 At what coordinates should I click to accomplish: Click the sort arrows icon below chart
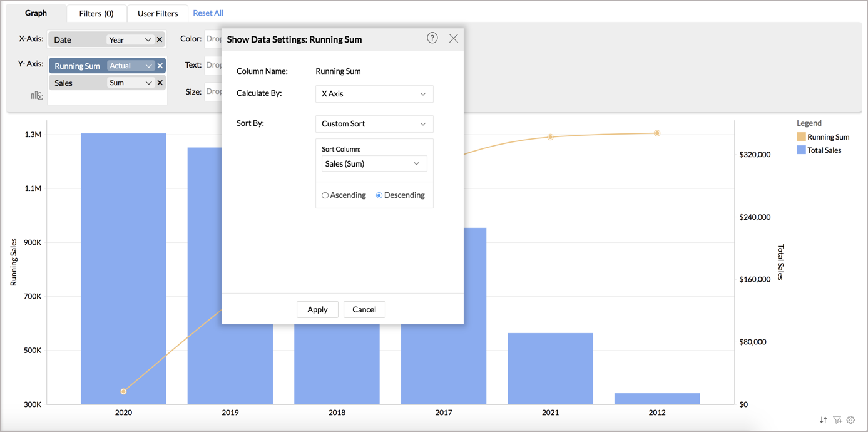[823, 420]
